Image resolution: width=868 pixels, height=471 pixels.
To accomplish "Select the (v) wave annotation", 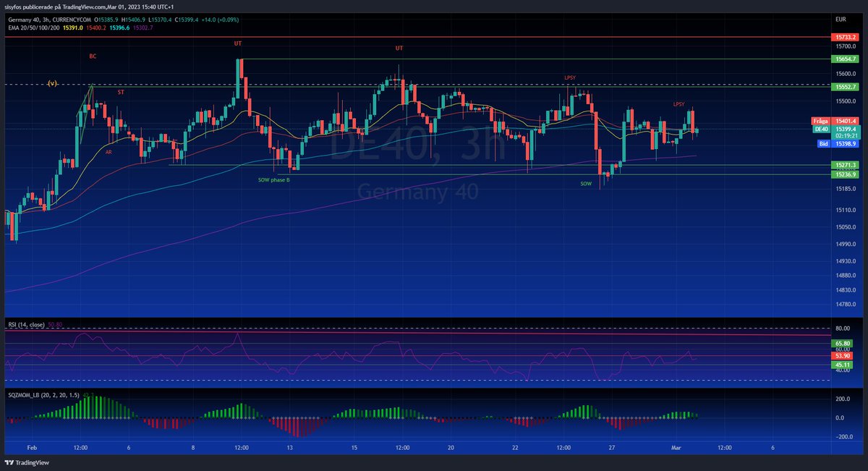I will (53, 83).
